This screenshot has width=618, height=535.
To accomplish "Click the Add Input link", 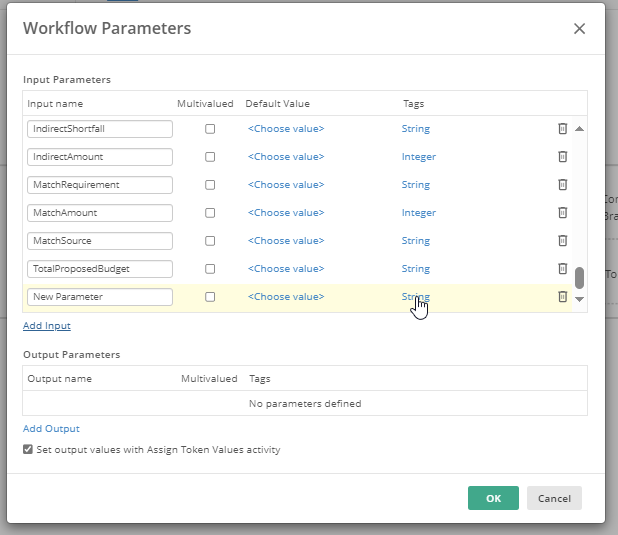I will pos(47,326).
